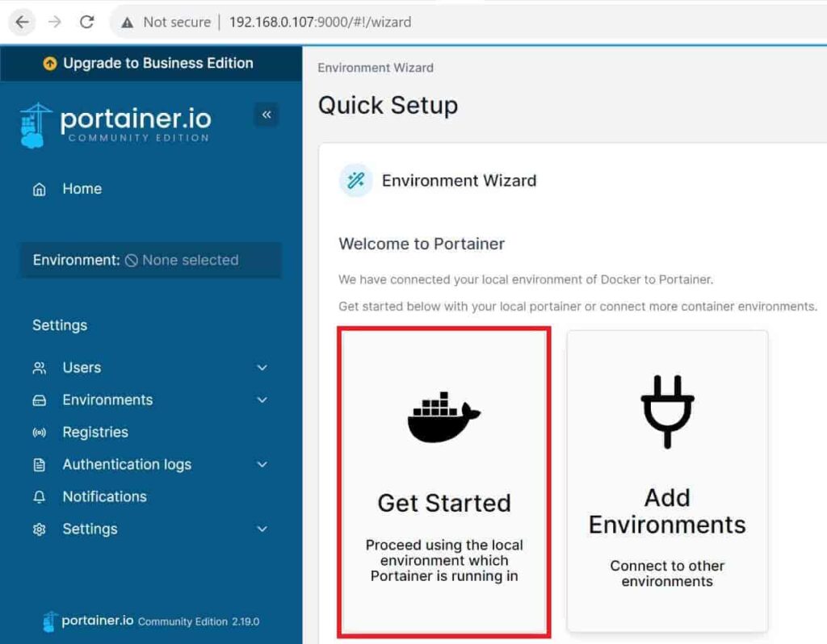Click the plug icon on Add Environments card
This screenshot has width=827, height=644.
pyautogui.click(x=667, y=411)
